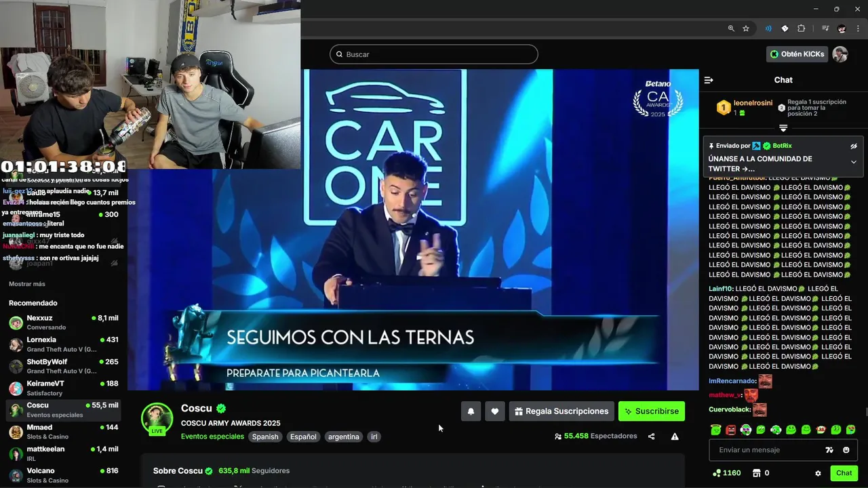Click the Mmaed channel avatar icon
The image size is (868, 488).
[x=16, y=432]
